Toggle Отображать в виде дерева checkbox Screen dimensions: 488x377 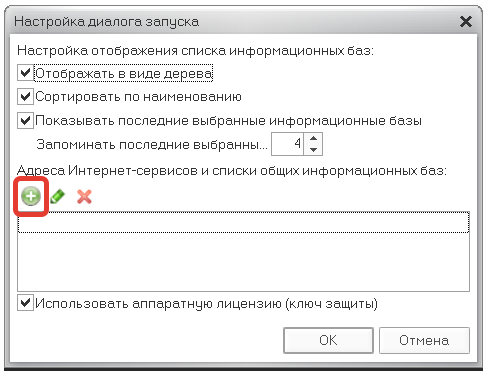pos(25,73)
